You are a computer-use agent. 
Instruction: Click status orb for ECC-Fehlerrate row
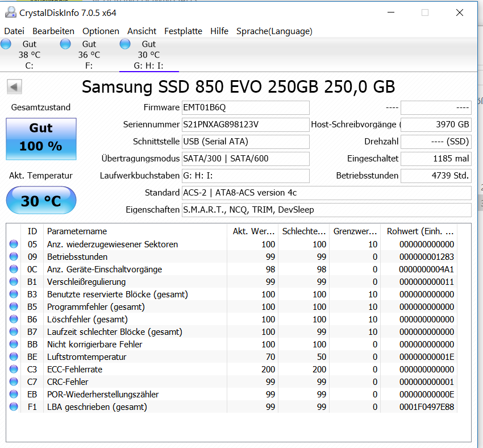[x=14, y=369]
